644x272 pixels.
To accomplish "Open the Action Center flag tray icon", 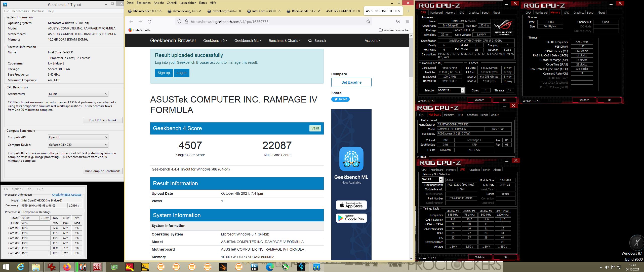I will point(613,267).
